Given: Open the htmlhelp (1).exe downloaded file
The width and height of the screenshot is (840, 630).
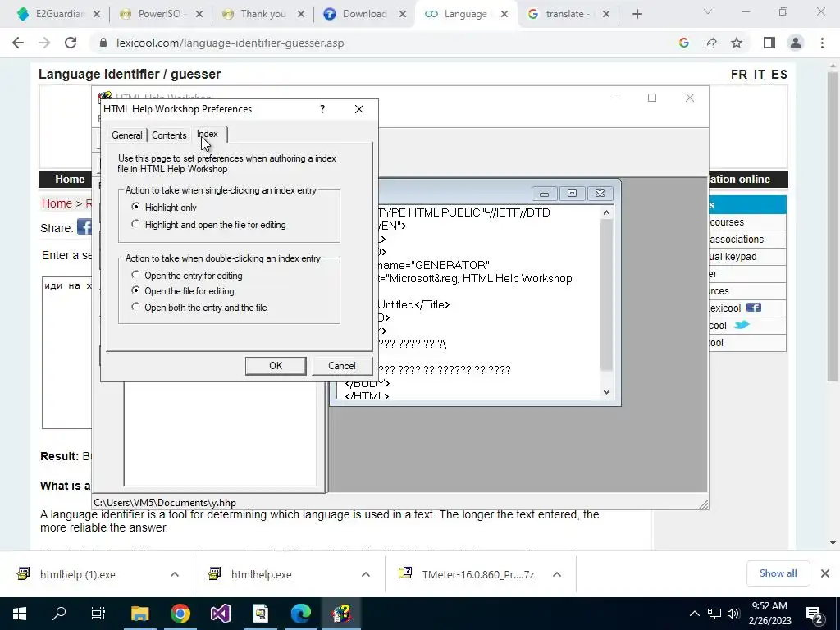Looking at the screenshot, I should coord(78,574).
